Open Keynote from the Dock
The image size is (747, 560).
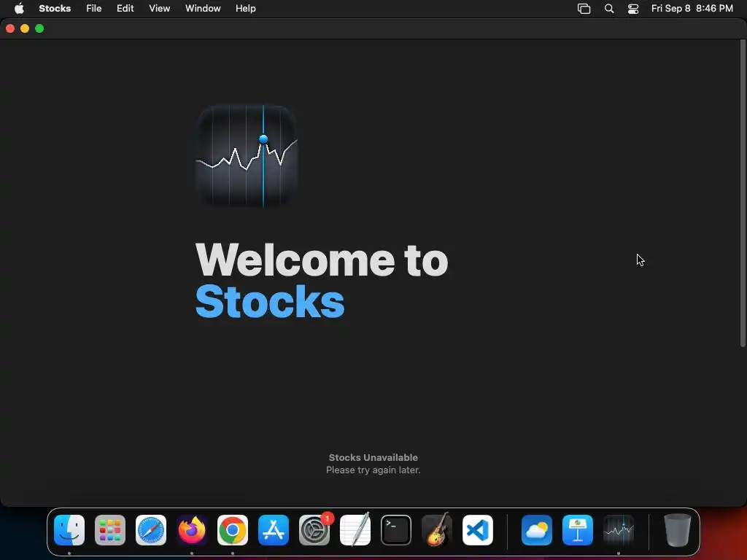(578, 530)
